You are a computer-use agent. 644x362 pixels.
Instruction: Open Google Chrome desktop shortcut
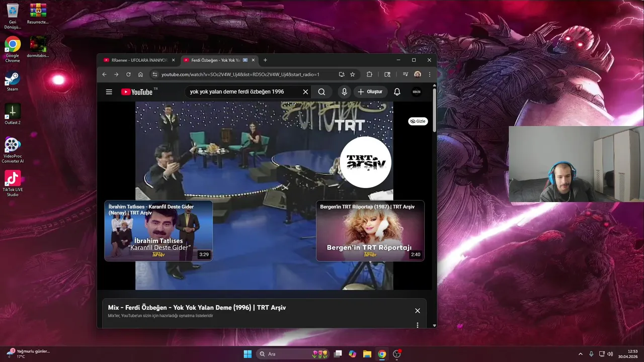pos(13,50)
